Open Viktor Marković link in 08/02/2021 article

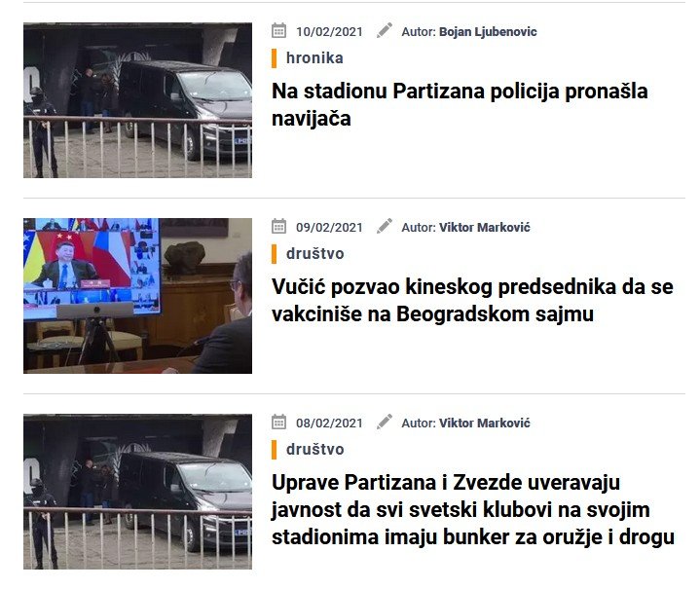point(485,423)
